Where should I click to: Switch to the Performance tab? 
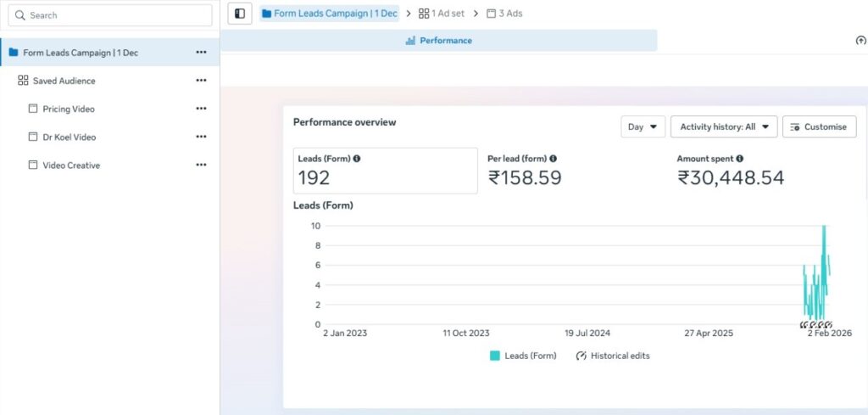[x=438, y=41]
